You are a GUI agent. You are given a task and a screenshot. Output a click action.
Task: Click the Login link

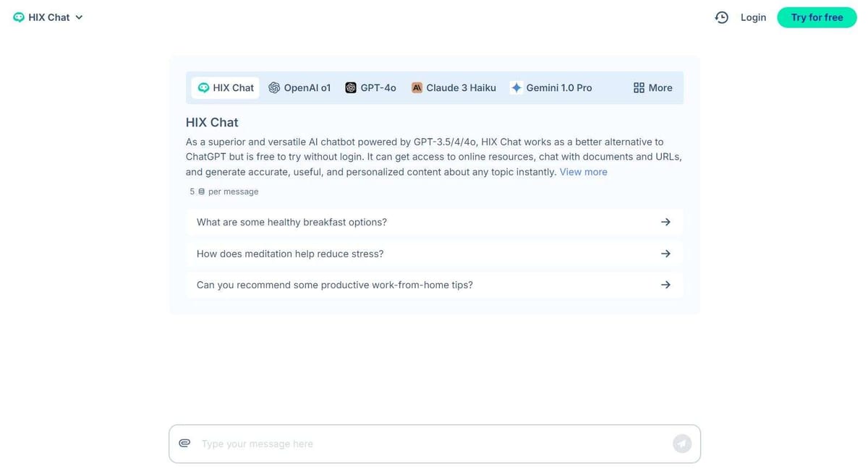(753, 17)
